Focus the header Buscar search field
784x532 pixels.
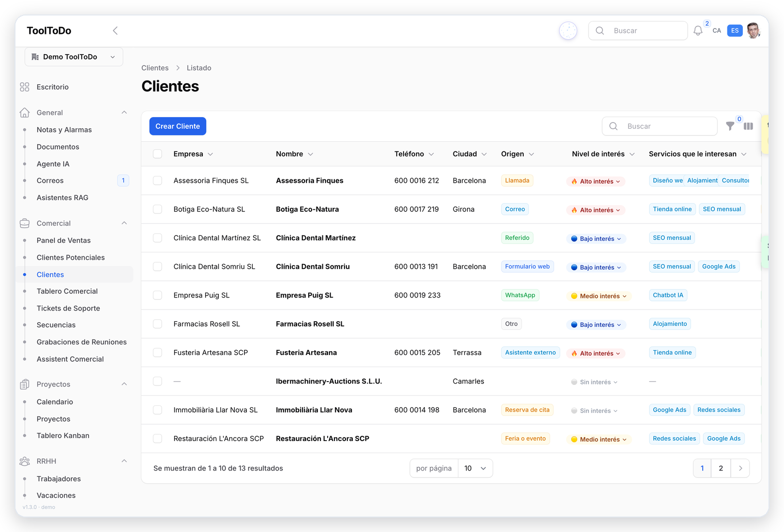coord(638,30)
